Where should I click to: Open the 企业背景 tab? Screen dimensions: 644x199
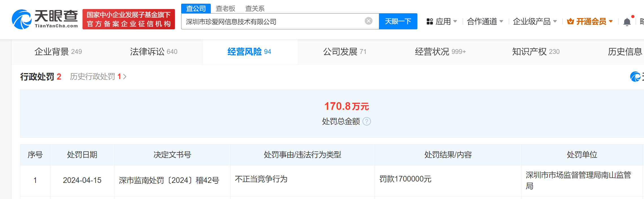[58, 52]
